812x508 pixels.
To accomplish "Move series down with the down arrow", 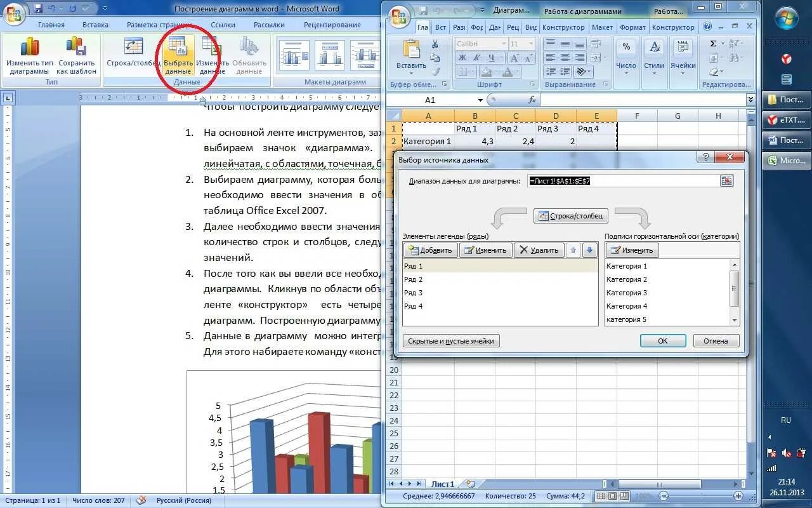I will pyautogui.click(x=589, y=250).
